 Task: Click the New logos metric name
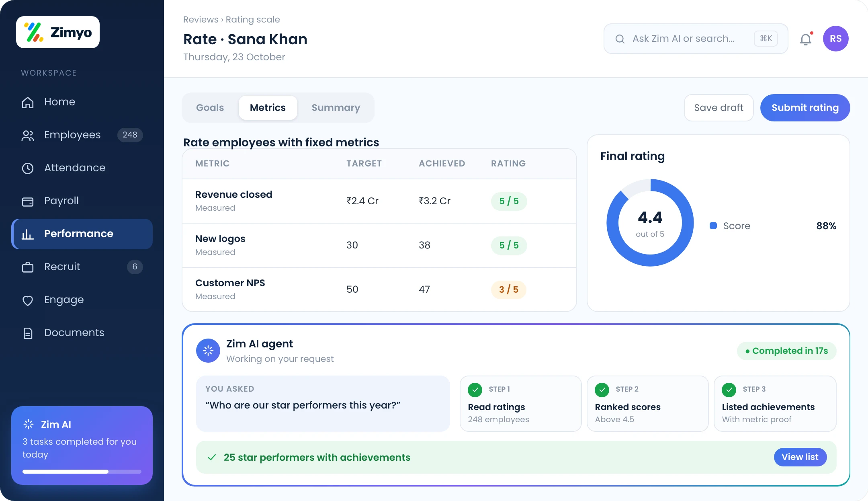point(220,239)
